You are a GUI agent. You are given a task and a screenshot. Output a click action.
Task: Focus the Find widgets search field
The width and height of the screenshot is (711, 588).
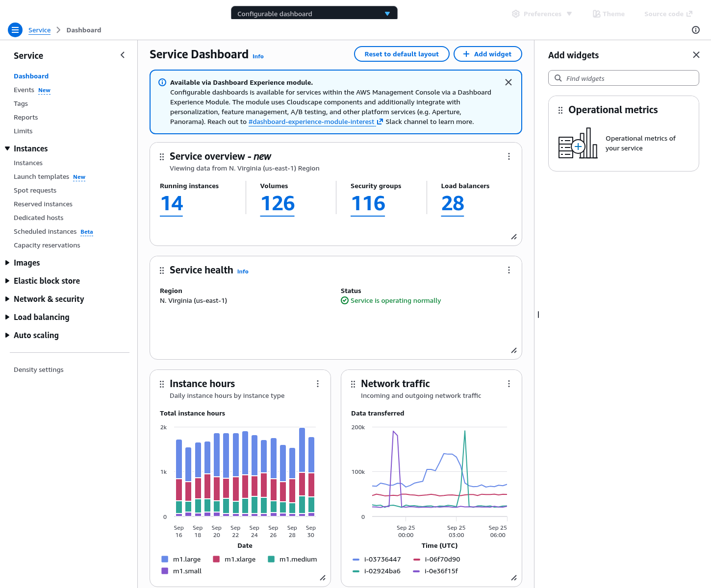coord(628,78)
